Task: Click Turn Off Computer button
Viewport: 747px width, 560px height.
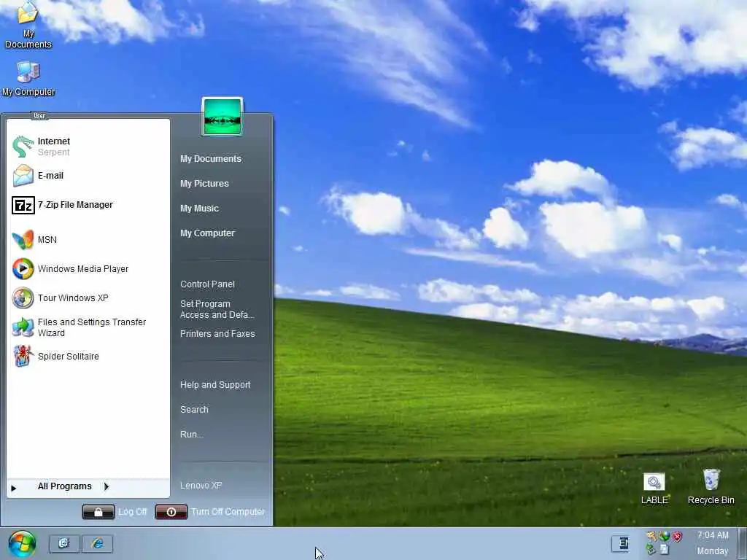Action: click(x=210, y=512)
